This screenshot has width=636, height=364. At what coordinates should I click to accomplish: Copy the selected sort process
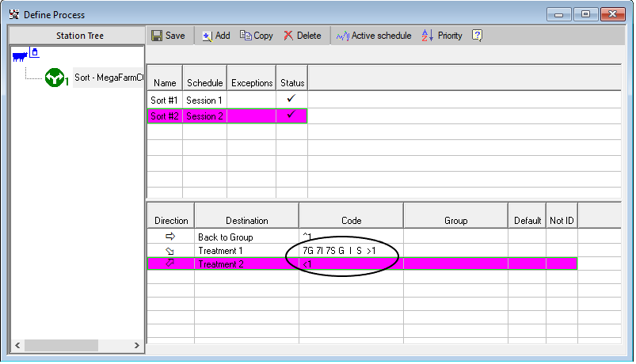tap(257, 36)
